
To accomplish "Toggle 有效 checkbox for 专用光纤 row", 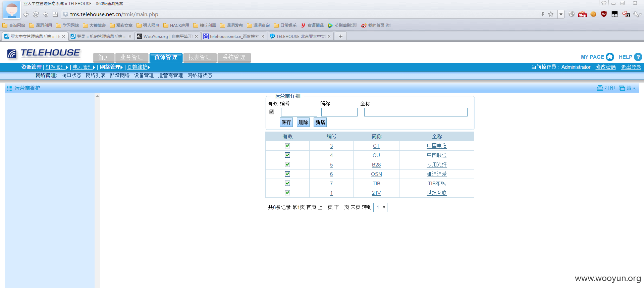I will click(x=287, y=164).
